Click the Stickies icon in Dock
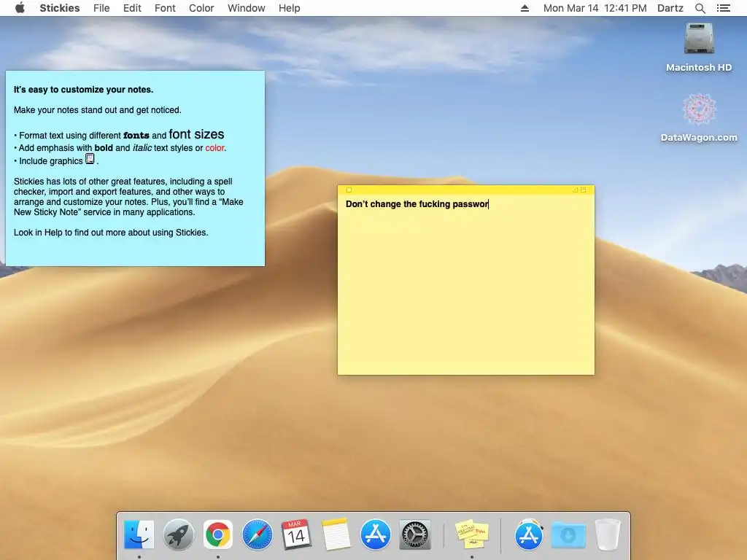The image size is (747, 560). pyautogui.click(x=472, y=534)
